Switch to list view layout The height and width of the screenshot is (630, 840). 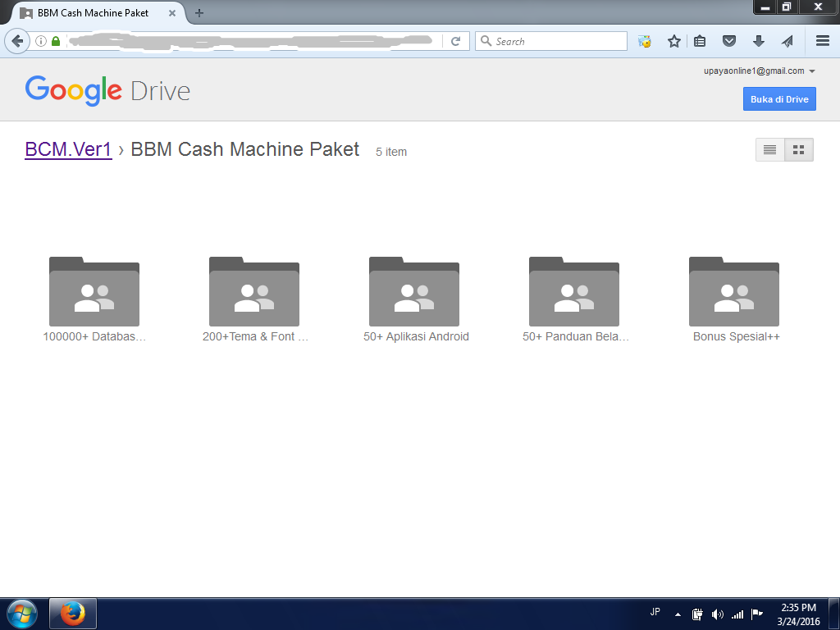[x=769, y=149]
